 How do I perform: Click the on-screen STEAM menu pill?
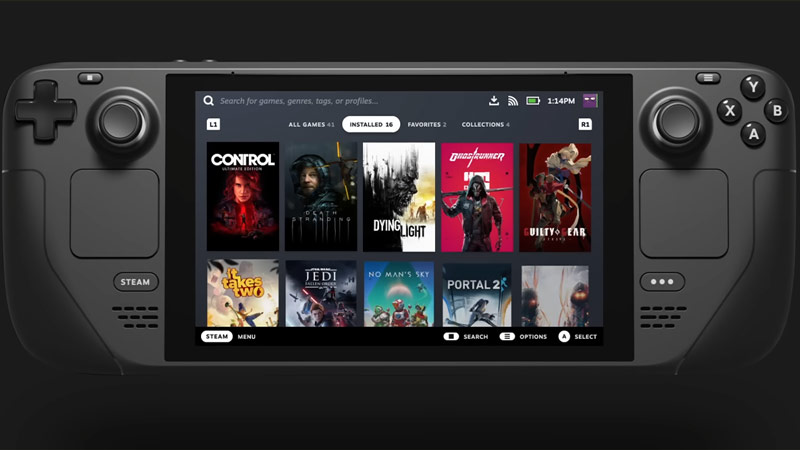(217, 336)
